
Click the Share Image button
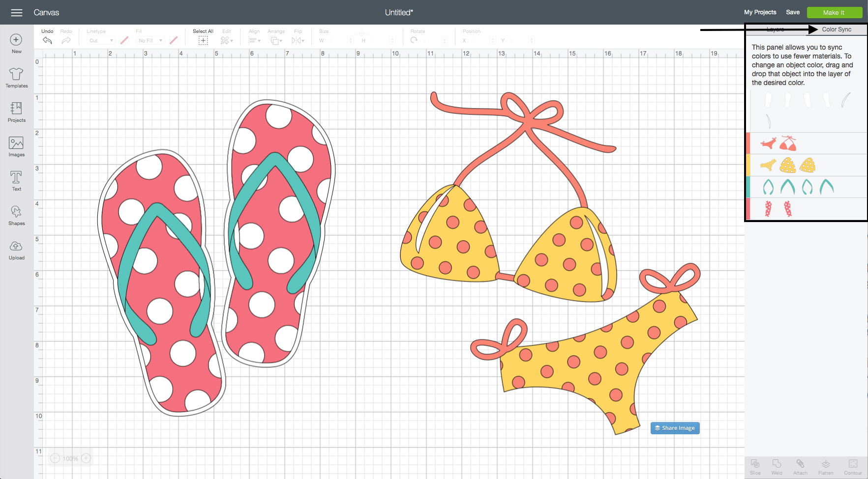(x=675, y=428)
